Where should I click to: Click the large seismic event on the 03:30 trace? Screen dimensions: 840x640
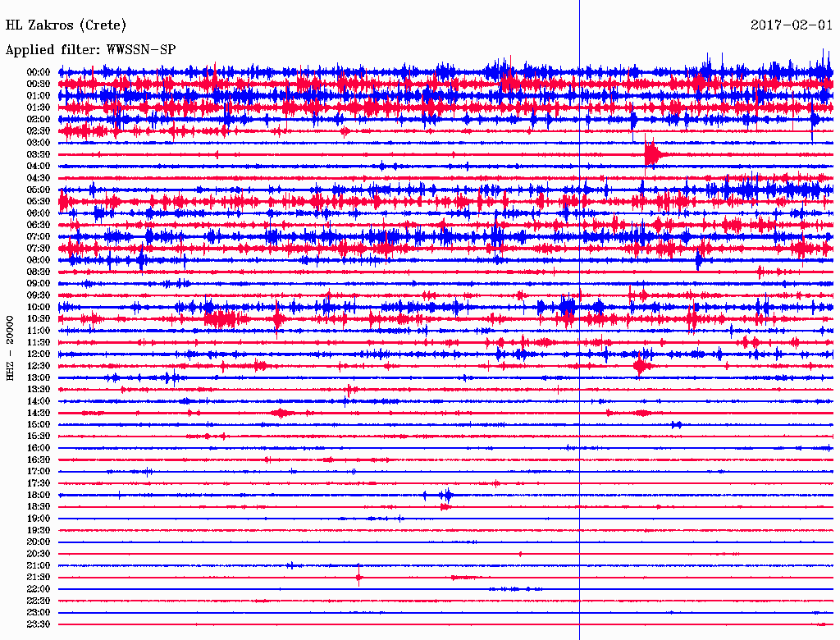pos(653,155)
